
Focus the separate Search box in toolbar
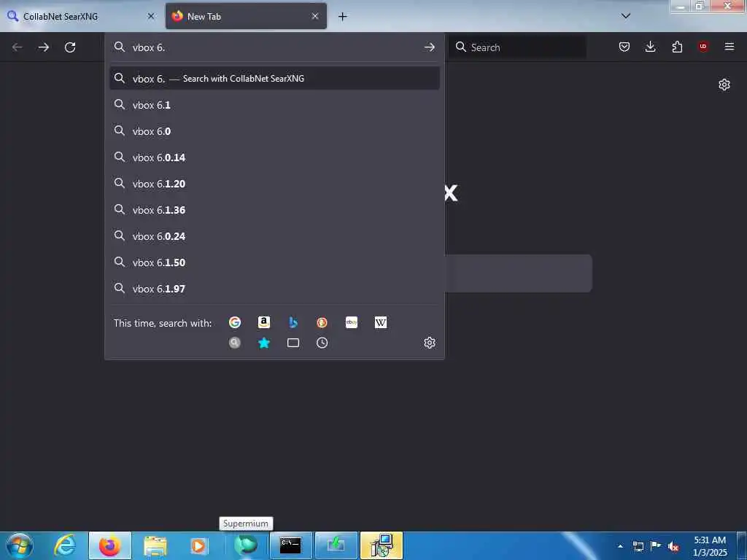(517, 47)
